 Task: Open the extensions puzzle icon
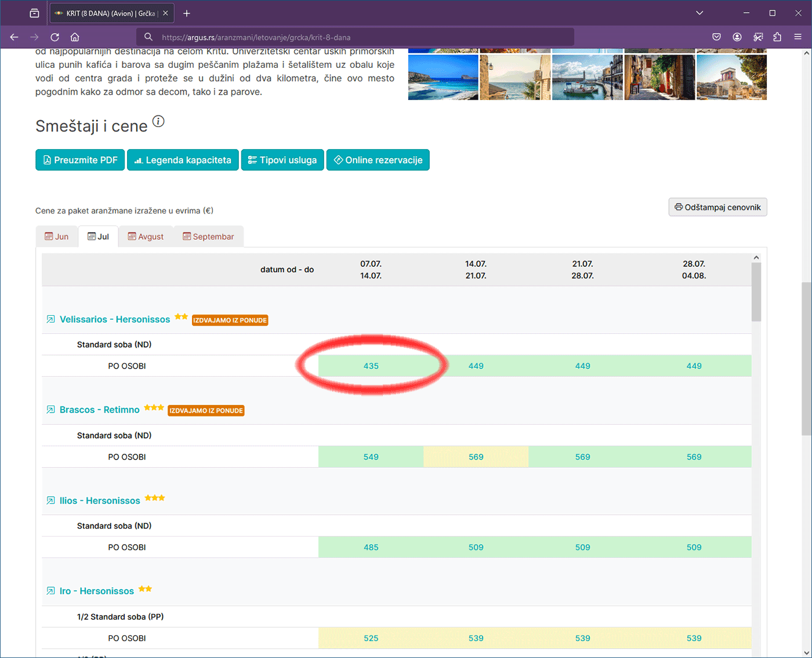(x=777, y=37)
